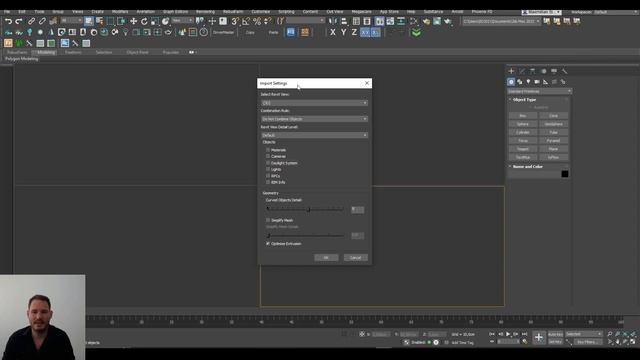Enable the Daylight System checkbox
Image resolution: width=640 pixels, height=360 pixels.
click(268, 163)
